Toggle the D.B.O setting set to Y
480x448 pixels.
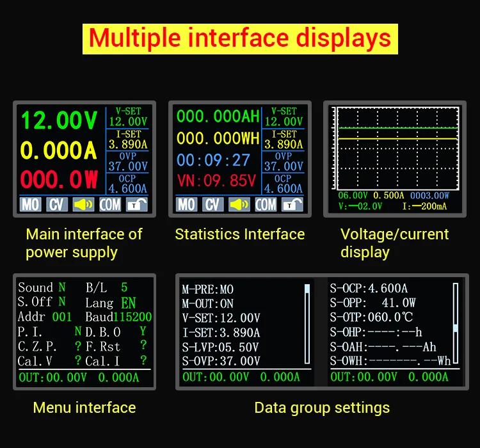(142, 332)
